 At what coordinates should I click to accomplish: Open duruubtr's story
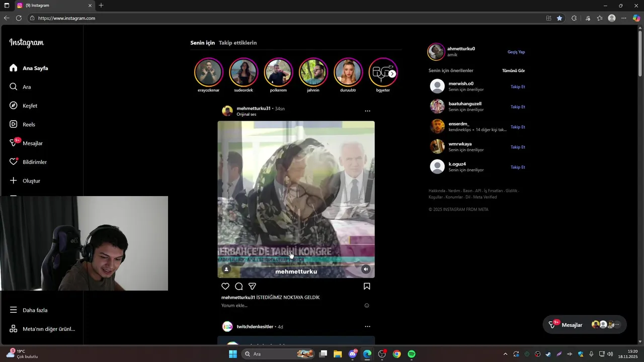click(x=348, y=72)
